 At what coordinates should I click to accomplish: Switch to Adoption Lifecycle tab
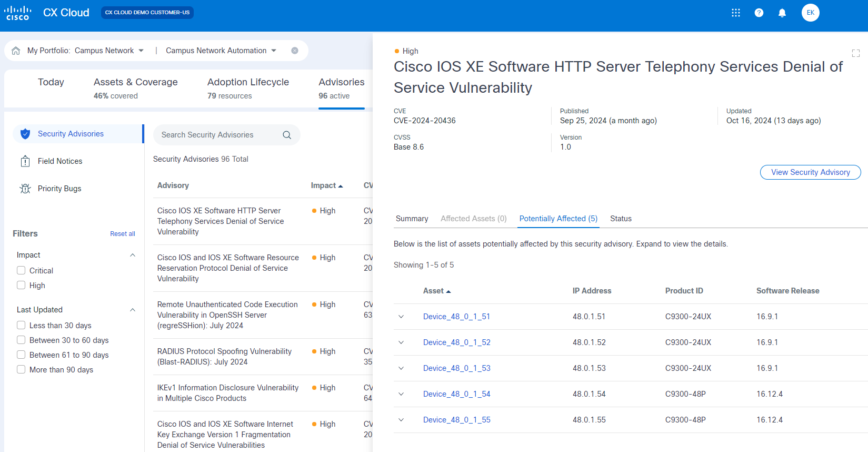[248, 89]
